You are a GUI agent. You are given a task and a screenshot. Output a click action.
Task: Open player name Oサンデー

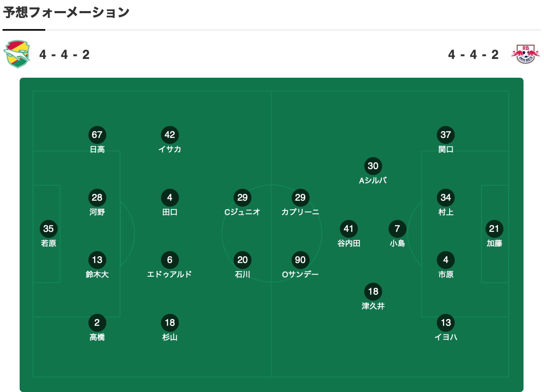[301, 275]
